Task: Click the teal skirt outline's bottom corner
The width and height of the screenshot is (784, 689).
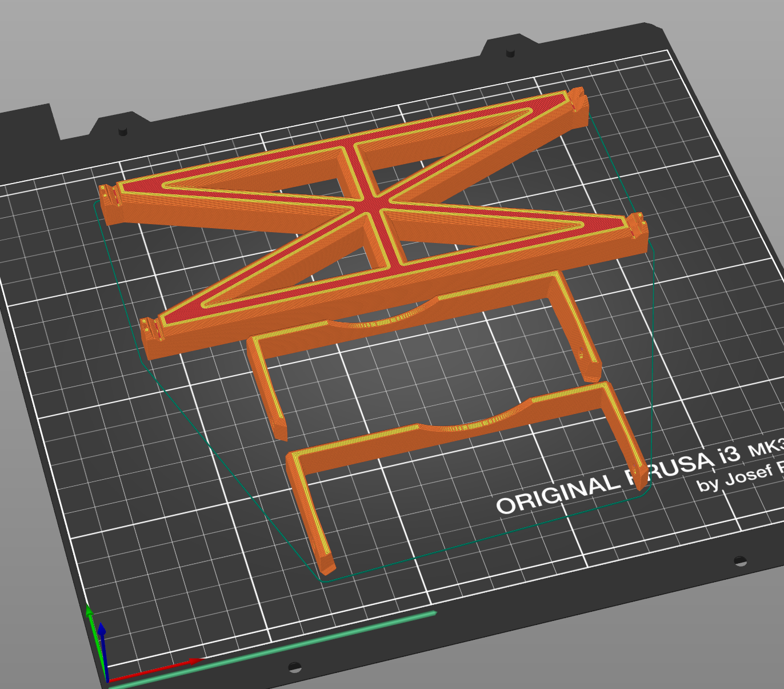Action: tap(326, 580)
